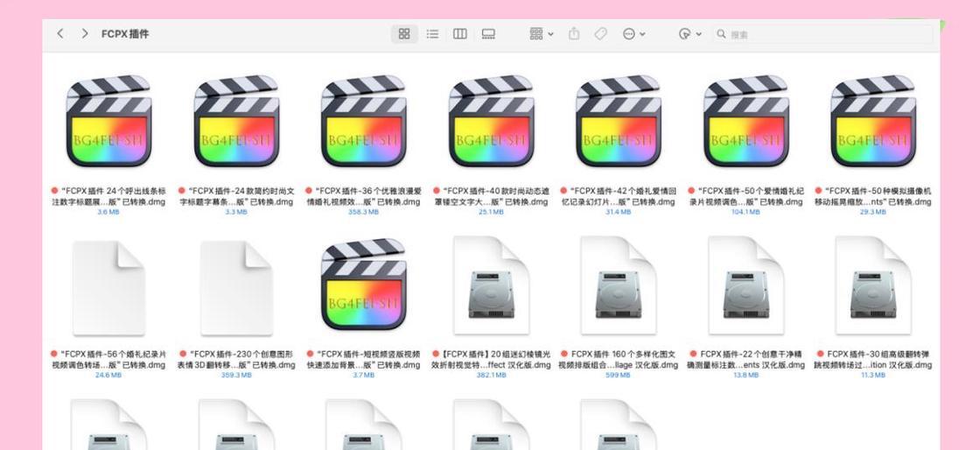Select the 50个爱情婚礼纪录片 dmg icon
Screen dimensions: 980x450
pyautogui.click(x=745, y=121)
